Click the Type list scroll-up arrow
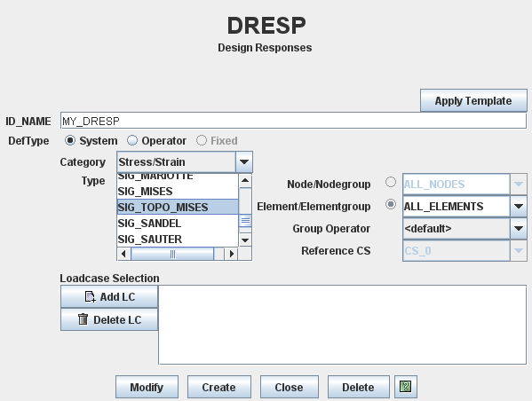Screen dimensions: 532x401 (245, 180)
